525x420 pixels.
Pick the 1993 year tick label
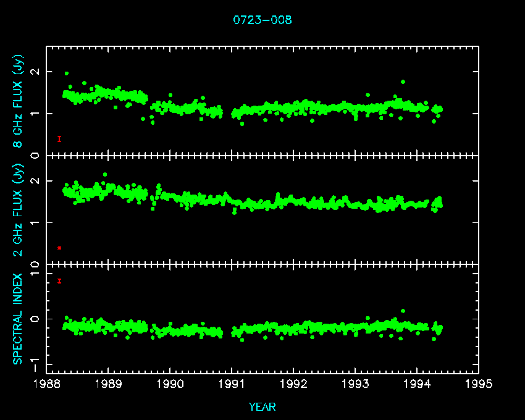[x=355, y=384]
